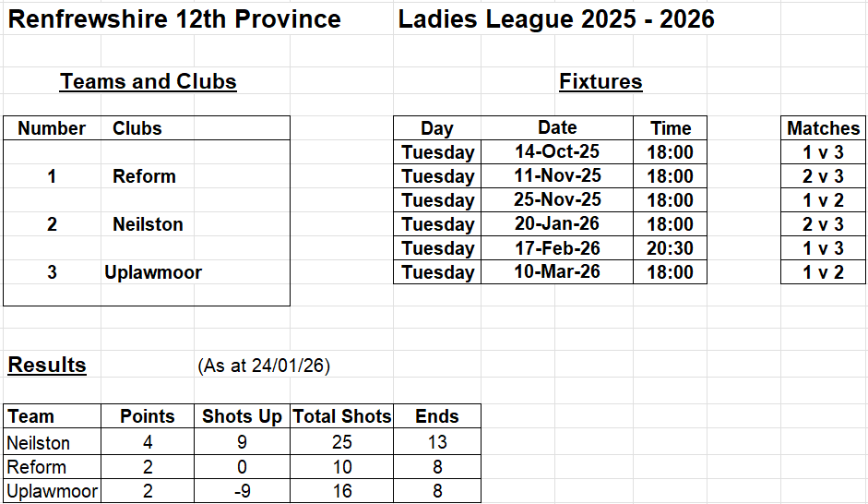
Task: Select the Total Shots column header
Action: [x=342, y=416]
